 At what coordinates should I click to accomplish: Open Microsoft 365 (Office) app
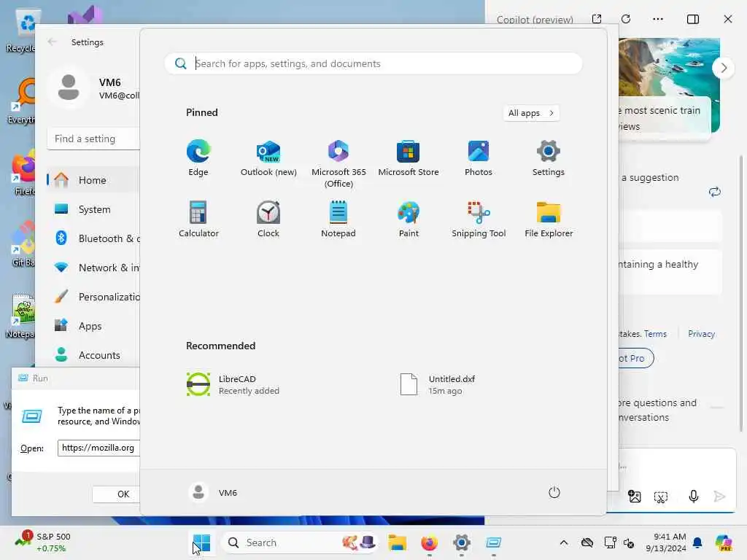(x=338, y=164)
